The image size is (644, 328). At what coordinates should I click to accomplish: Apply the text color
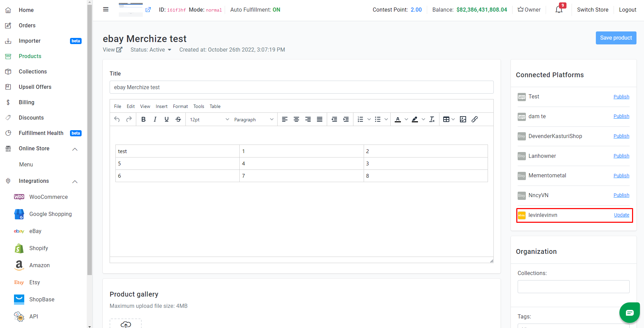[398, 119]
